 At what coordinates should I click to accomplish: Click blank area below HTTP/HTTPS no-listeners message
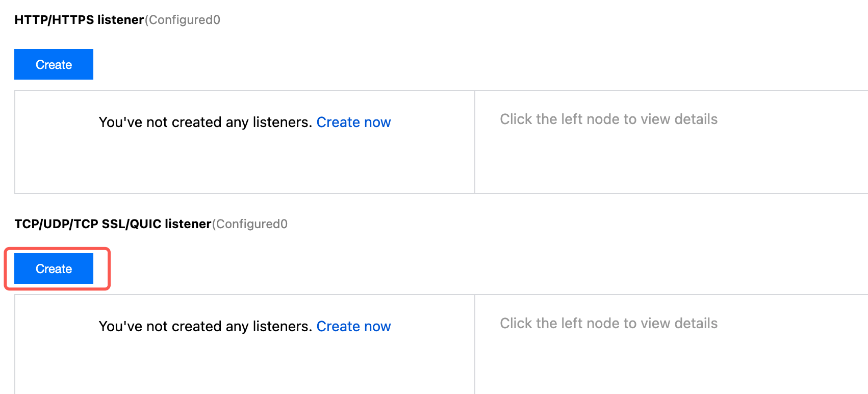click(x=245, y=163)
